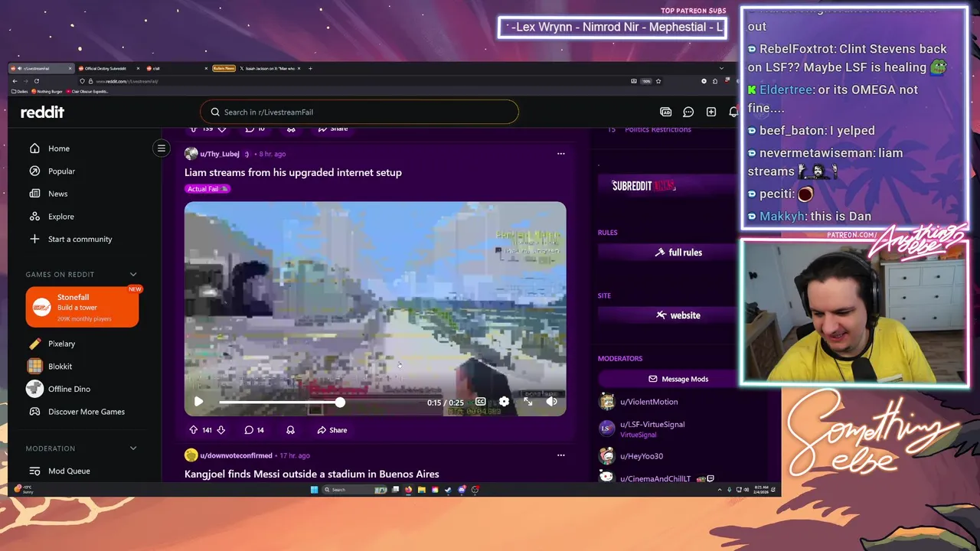Click the reddit logo
The width and height of the screenshot is (980, 551).
[42, 112]
